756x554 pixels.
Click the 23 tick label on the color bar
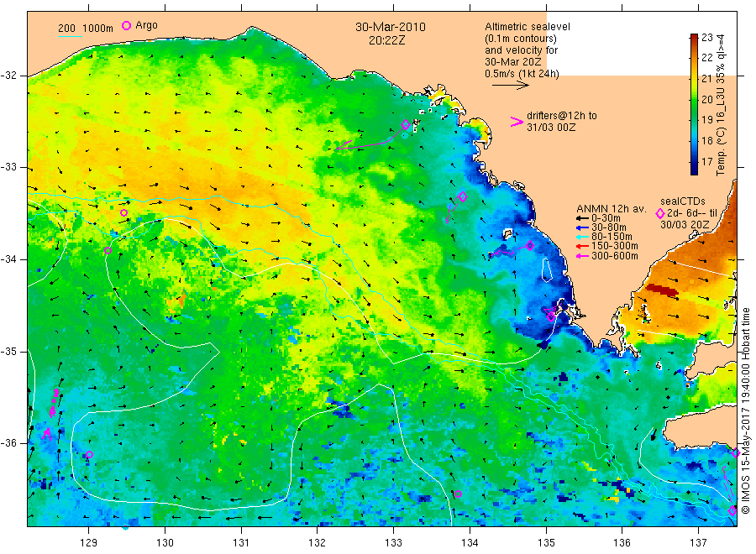(x=706, y=38)
